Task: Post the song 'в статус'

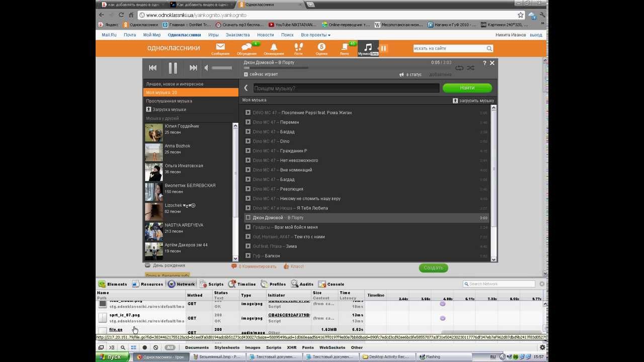Action: [411, 74]
